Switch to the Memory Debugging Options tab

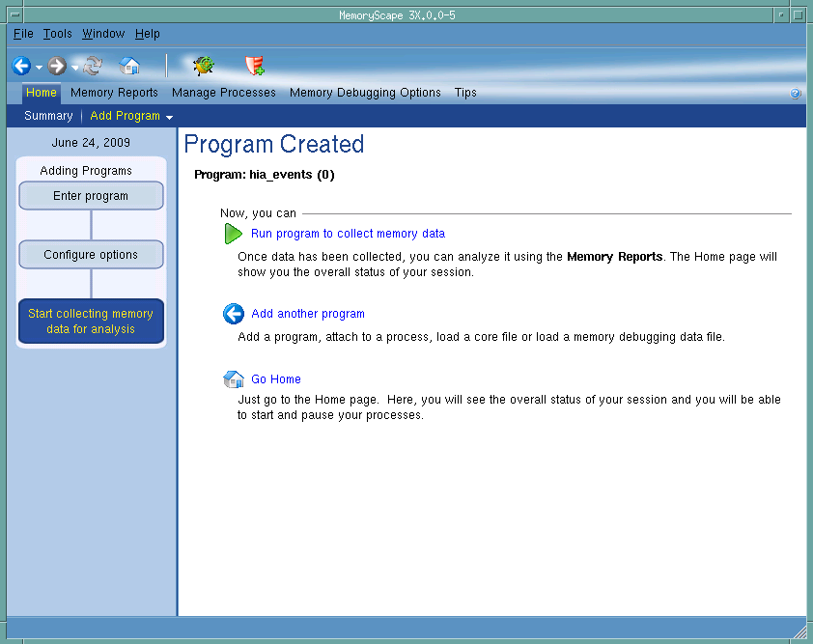click(x=365, y=93)
